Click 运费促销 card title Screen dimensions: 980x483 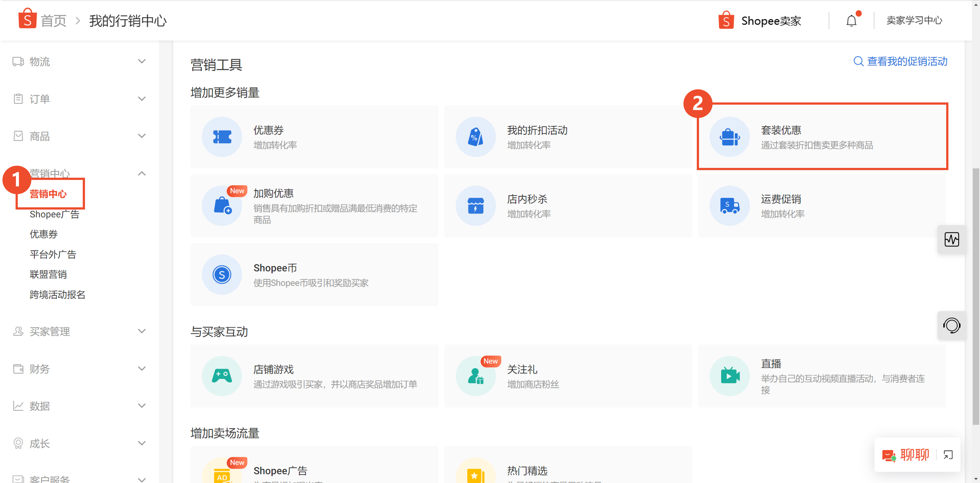point(781,199)
